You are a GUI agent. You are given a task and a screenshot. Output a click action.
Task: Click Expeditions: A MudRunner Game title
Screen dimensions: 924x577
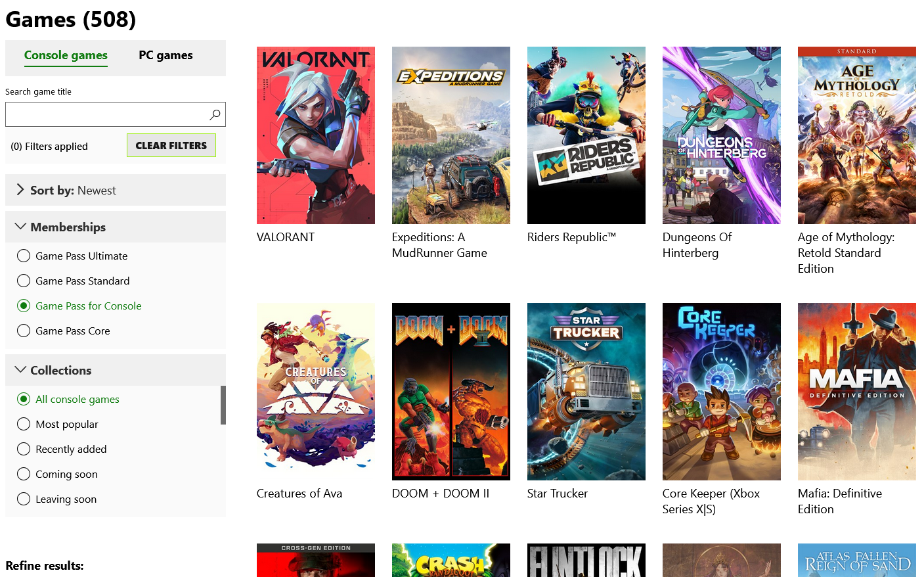click(x=439, y=245)
